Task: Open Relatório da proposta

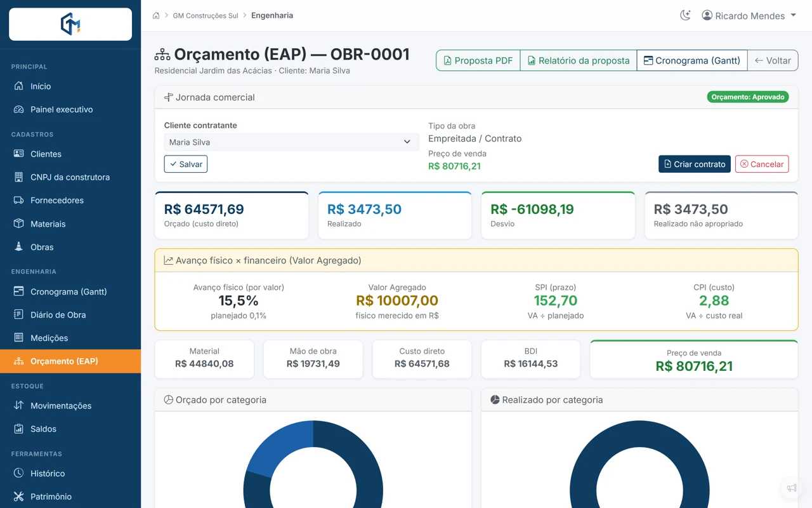Action: point(579,60)
